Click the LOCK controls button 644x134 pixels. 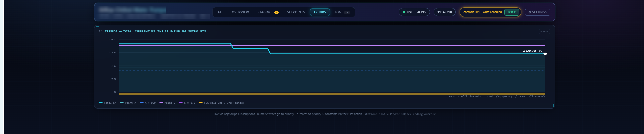point(512,12)
